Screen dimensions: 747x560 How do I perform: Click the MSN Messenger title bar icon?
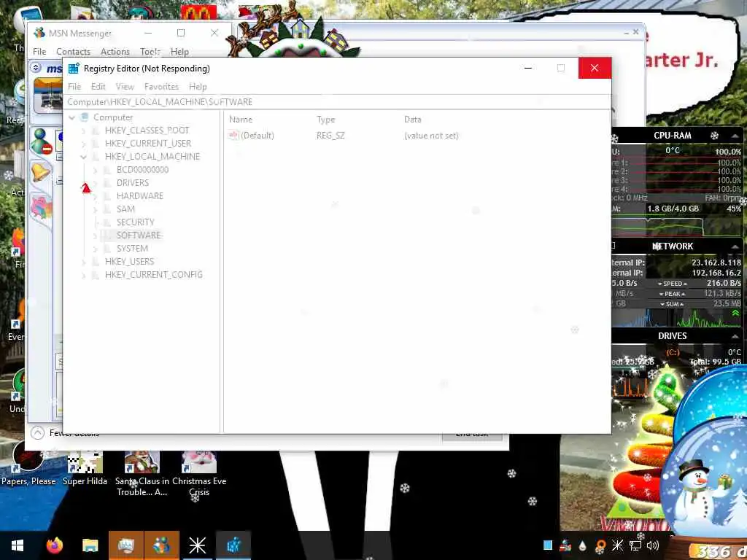39,33
